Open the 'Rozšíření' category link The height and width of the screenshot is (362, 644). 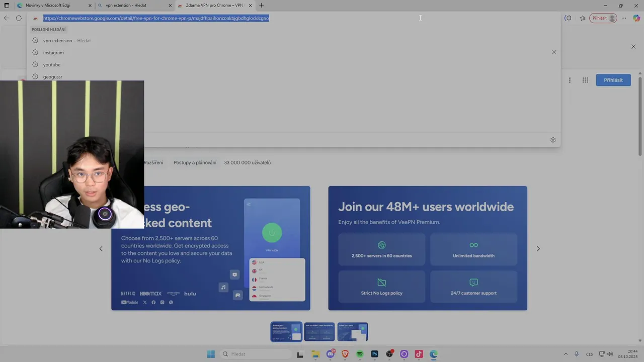point(153,162)
